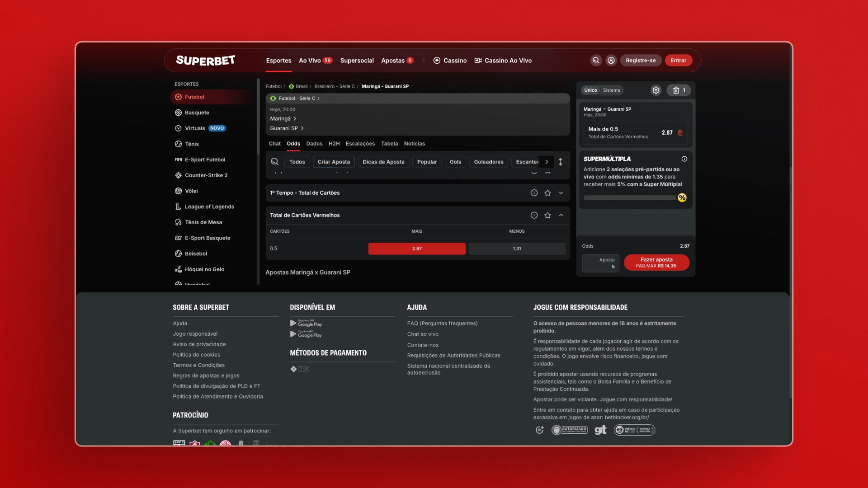Open Ao Vivo in top navigation
The image size is (868, 488).
(316, 61)
